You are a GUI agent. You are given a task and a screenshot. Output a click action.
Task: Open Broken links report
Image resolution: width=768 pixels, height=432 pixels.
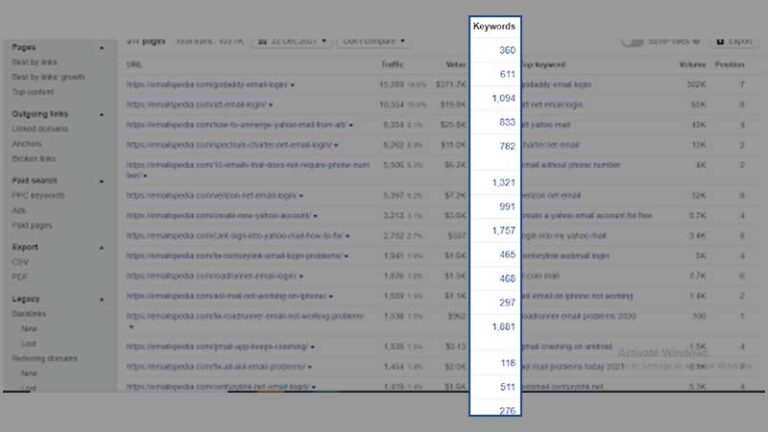coord(33,159)
